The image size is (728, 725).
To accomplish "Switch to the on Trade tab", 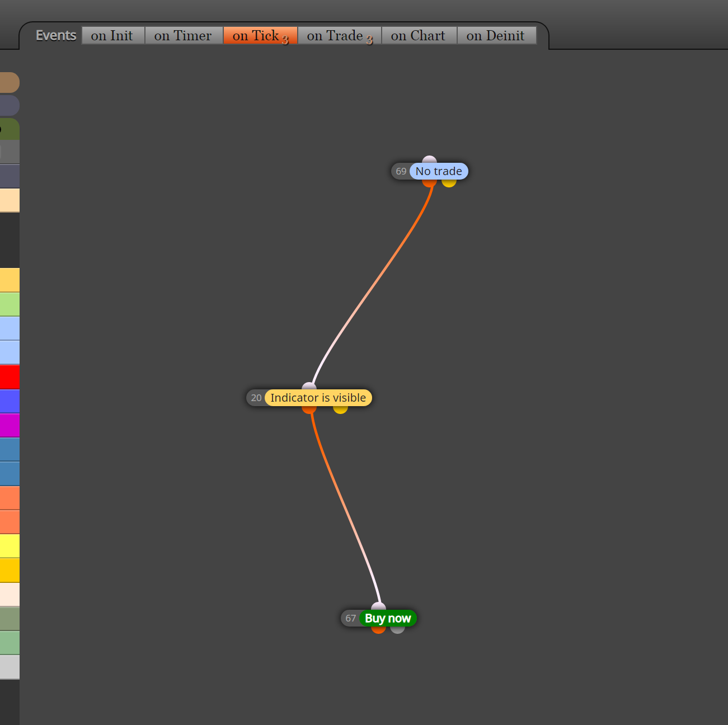I will (x=339, y=35).
